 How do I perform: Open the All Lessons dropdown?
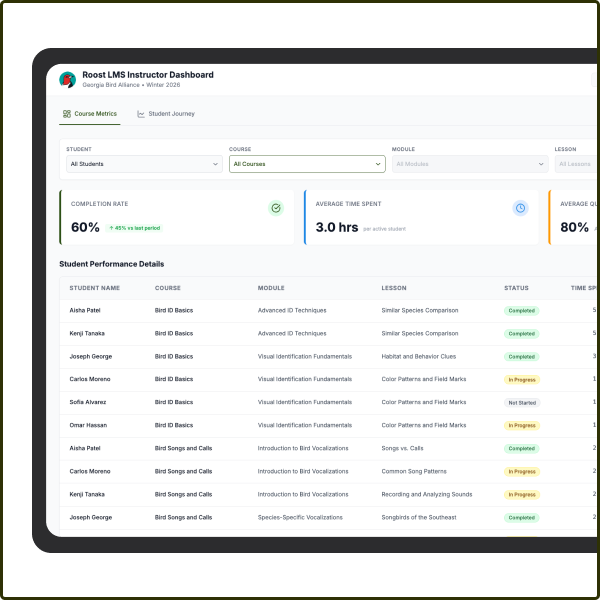point(576,164)
